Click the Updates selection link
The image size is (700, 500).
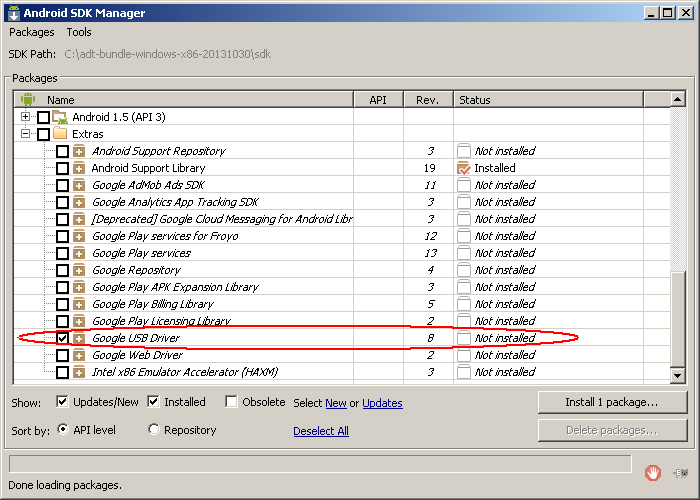(382, 403)
